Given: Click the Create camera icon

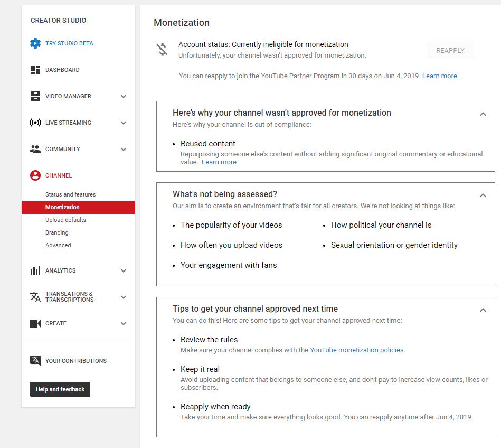Looking at the screenshot, I should coord(35,323).
